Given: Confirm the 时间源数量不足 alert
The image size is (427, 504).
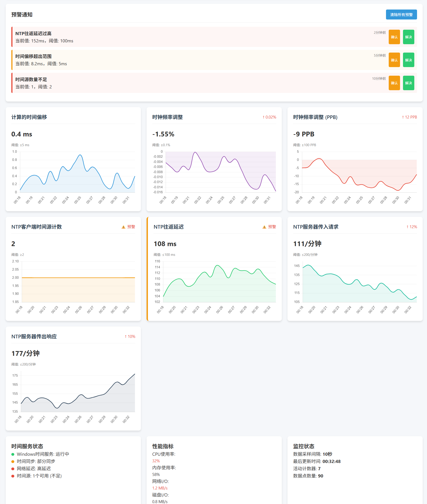Looking at the screenshot, I should click(x=394, y=83).
